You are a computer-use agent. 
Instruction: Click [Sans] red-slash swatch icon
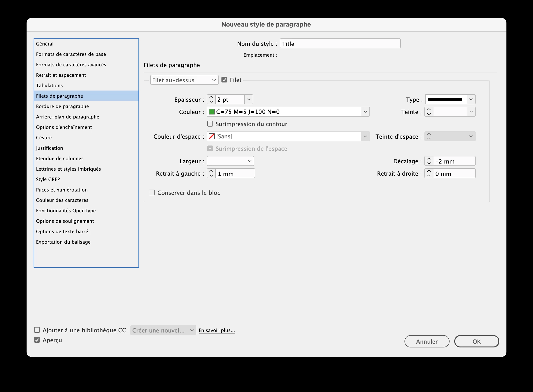pos(211,137)
